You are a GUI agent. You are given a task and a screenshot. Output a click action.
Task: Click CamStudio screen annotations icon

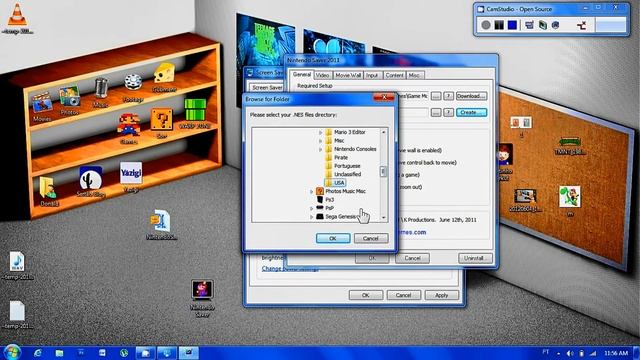pyautogui.click(x=529, y=25)
